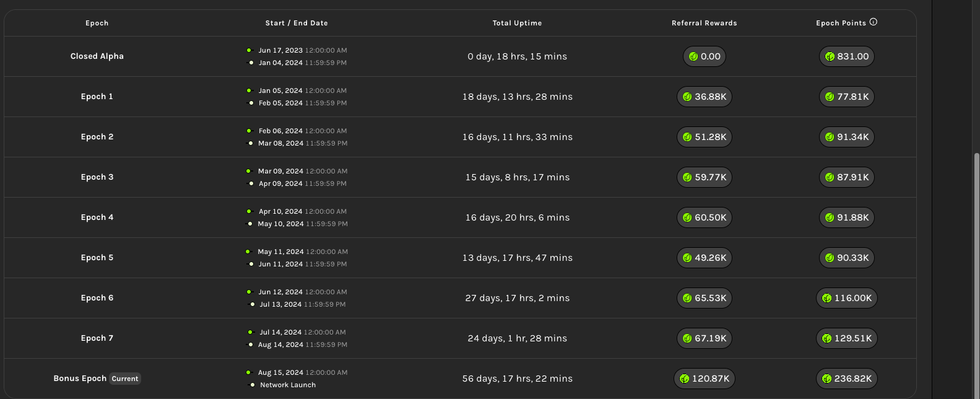Click the info icon beside Epoch Points
This screenshot has width=980, height=399.
tap(874, 22)
